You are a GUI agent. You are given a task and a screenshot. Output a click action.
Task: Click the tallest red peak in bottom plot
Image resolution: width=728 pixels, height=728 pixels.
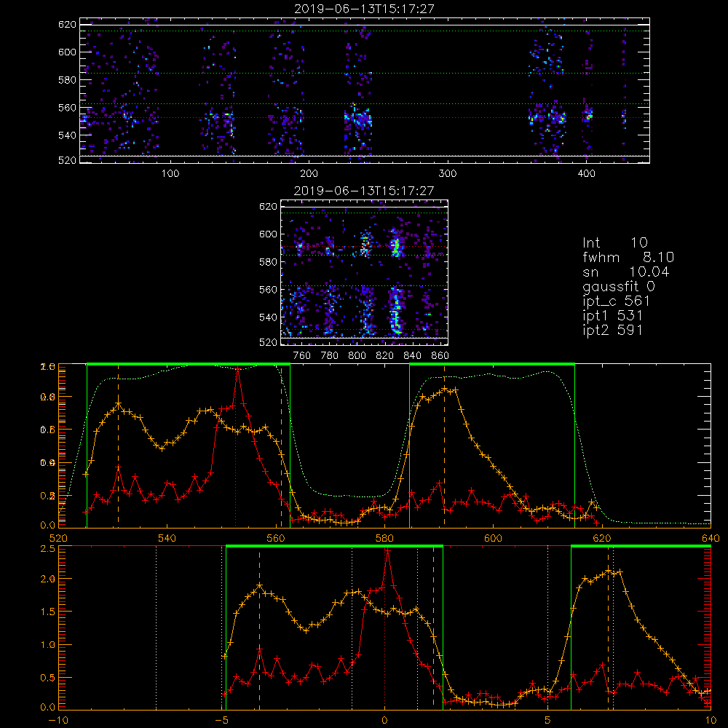pyautogui.click(x=387, y=550)
